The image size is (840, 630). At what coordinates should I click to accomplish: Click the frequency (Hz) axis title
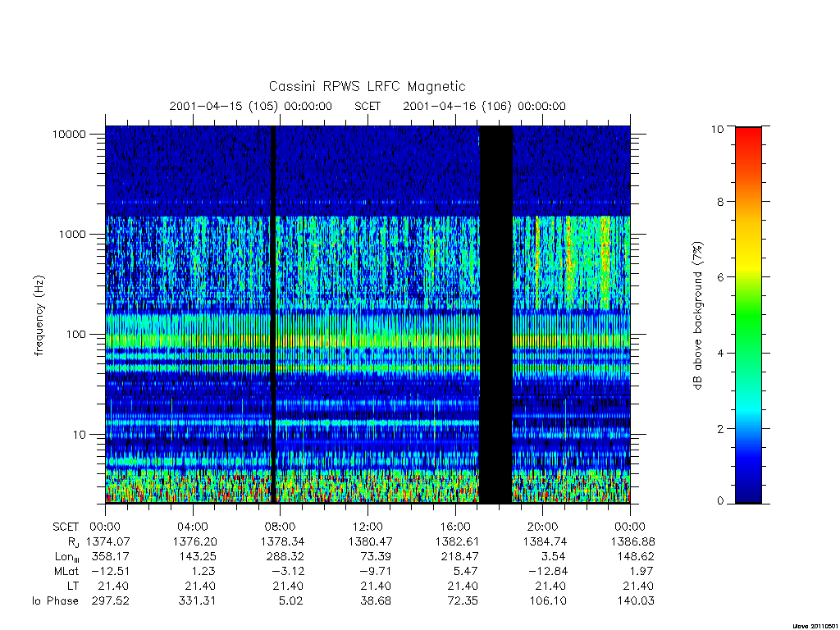(39, 315)
